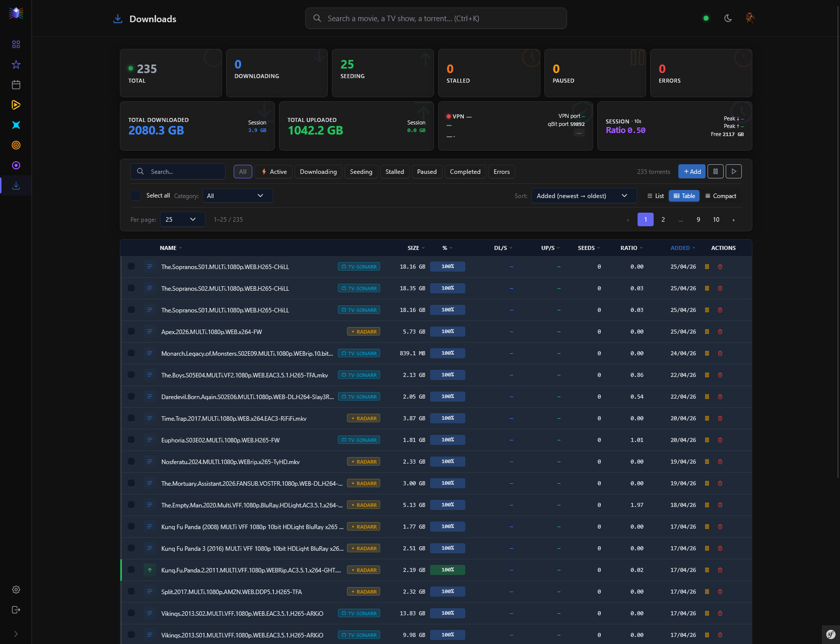
Task: Sort by ADDED column header
Action: [683, 248]
